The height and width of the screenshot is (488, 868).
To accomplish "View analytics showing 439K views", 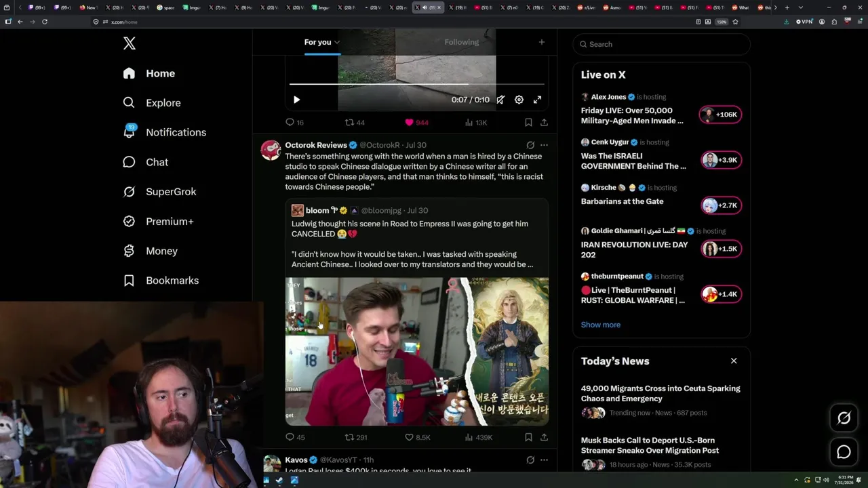I will (x=478, y=437).
